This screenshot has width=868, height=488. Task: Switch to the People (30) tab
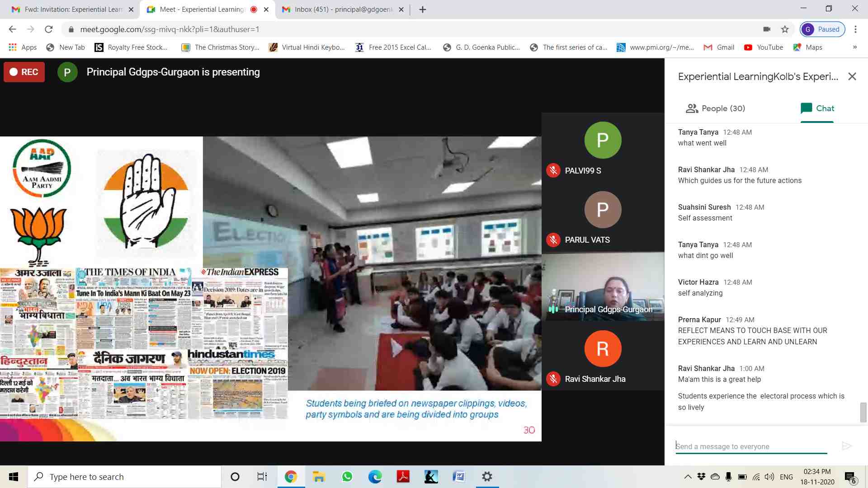coord(716,108)
